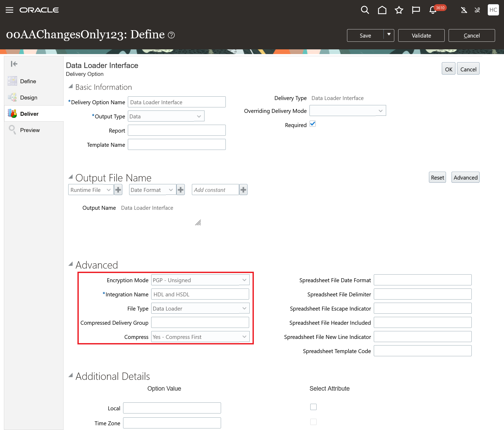Switch to the Design tab
Viewport: 504px width, 430px height.
point(29,98)
